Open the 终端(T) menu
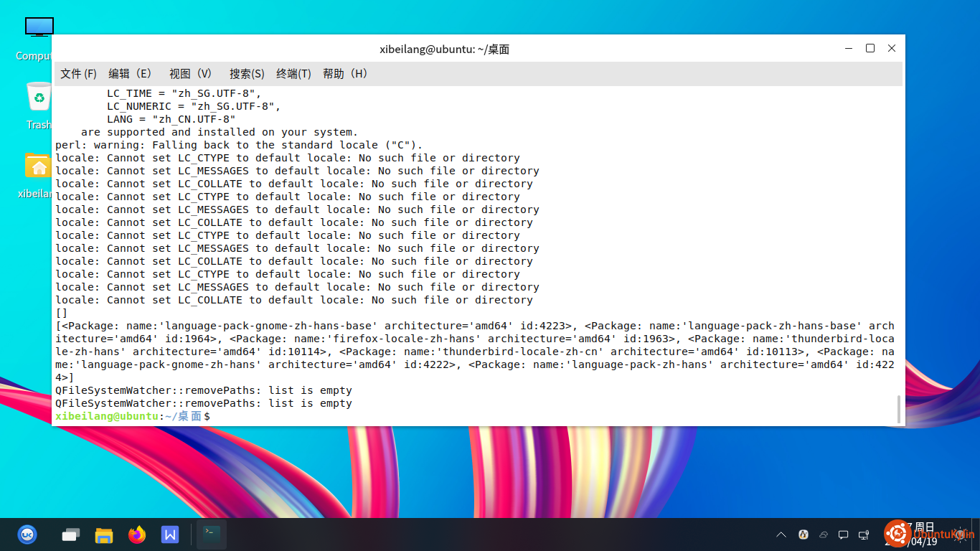This screenshot has width=980, height=551. click(x=293, y=74)
